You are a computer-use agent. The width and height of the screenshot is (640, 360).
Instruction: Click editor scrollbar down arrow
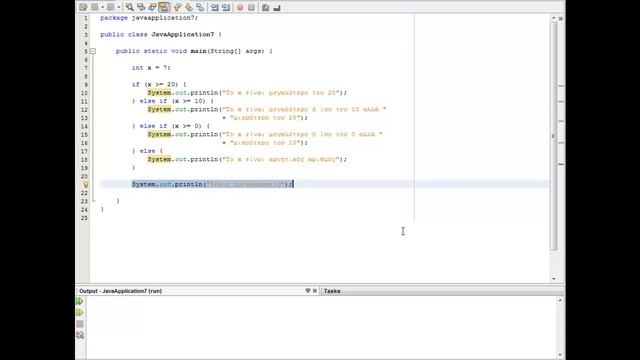click(x=553, y=279)
